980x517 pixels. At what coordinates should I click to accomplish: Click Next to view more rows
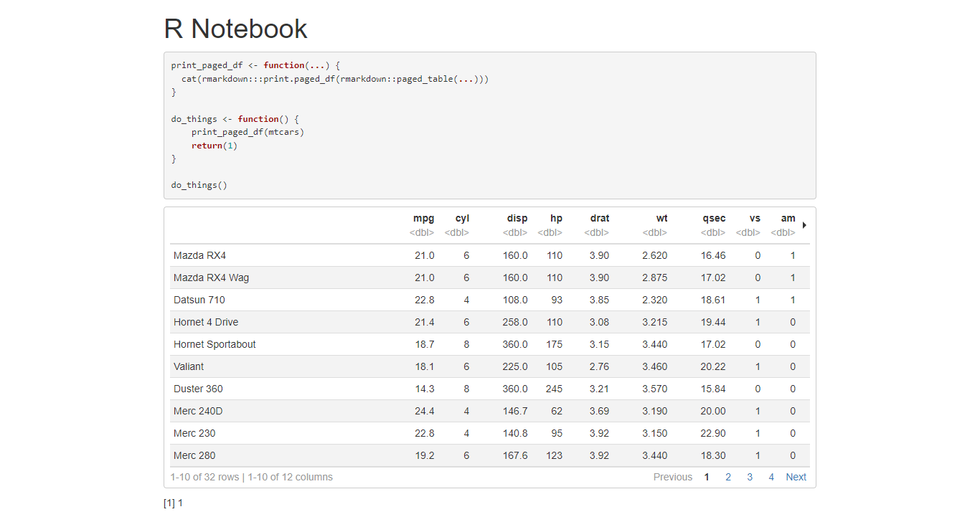point(796,476)
